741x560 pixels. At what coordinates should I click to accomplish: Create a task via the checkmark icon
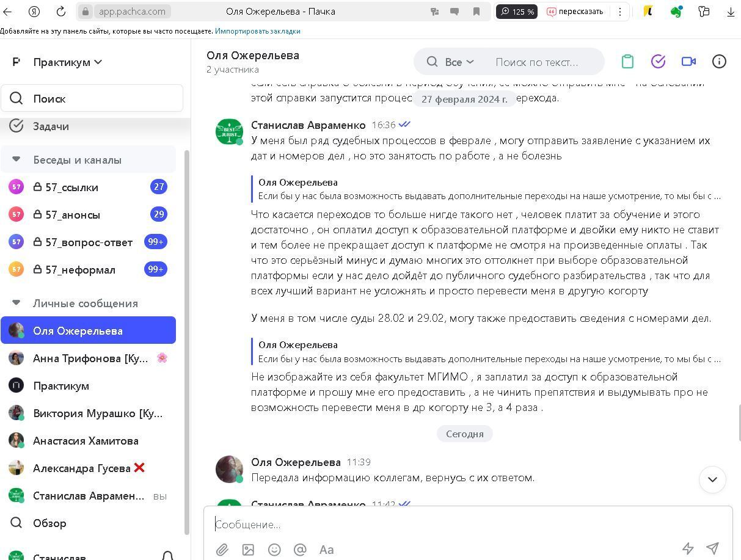click(x=658, y=61)
